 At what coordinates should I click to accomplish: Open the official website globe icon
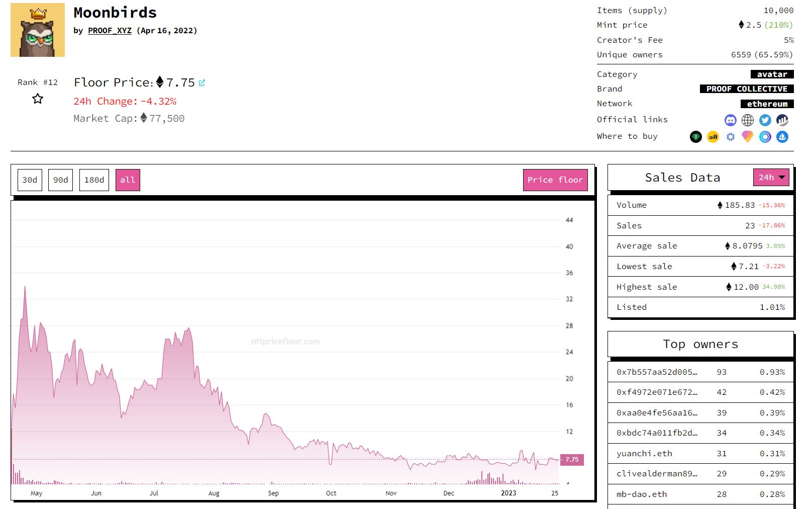click(x=748, y=120)
